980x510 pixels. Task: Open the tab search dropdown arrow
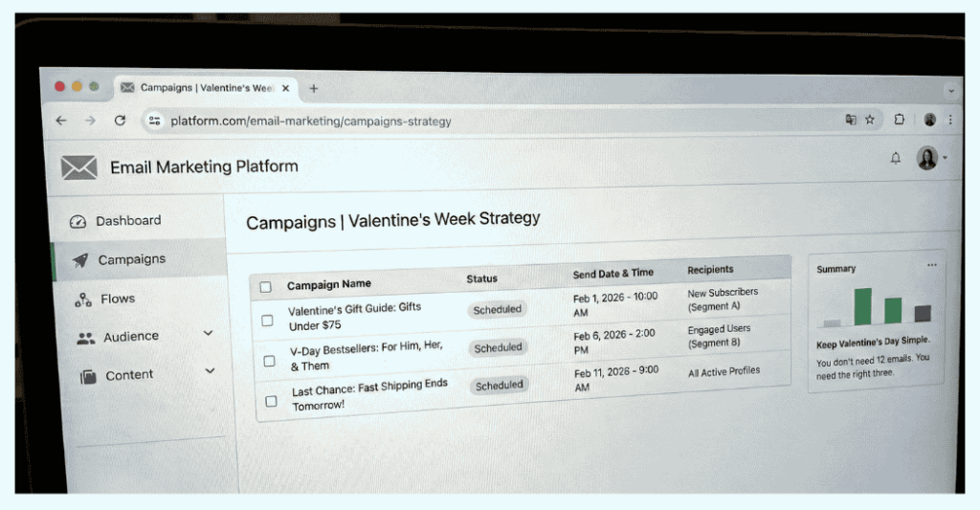point(951,91)
